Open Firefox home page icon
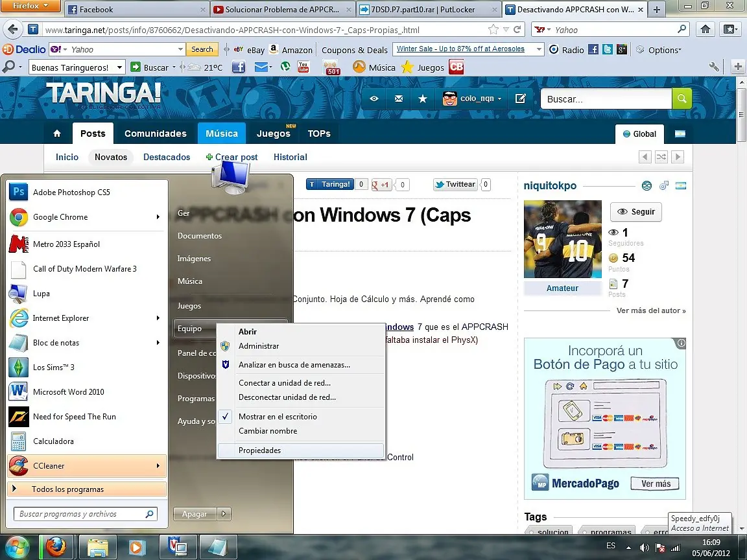747x560 pixels. coord(705,30)
